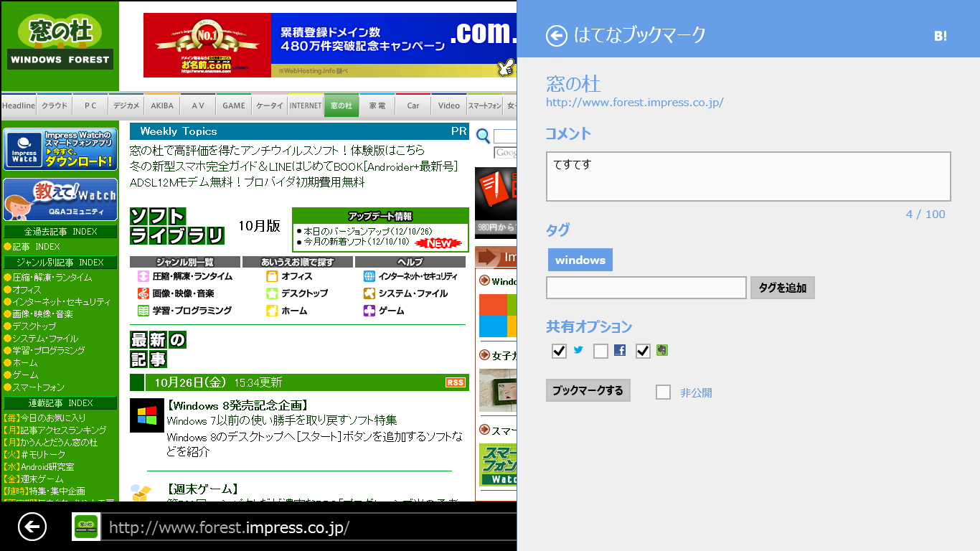Viewport: 980px width, 551px height.
Task: Click the インターネット・セキュリティ globe icon
Action: coord(370,275)
